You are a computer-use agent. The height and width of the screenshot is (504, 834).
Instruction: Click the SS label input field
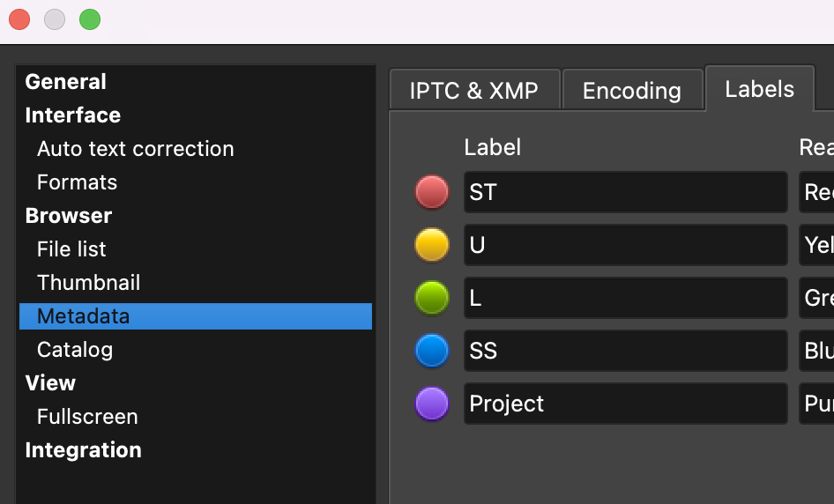coord(625,351)
